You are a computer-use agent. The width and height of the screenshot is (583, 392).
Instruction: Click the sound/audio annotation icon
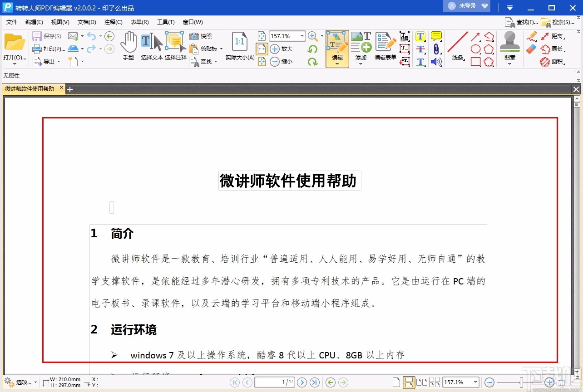[437, 62]
